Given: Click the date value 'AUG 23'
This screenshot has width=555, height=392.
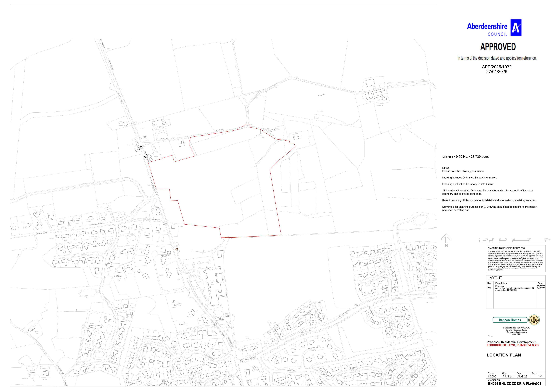Looking at the screenshot, I should click(522, 377).
